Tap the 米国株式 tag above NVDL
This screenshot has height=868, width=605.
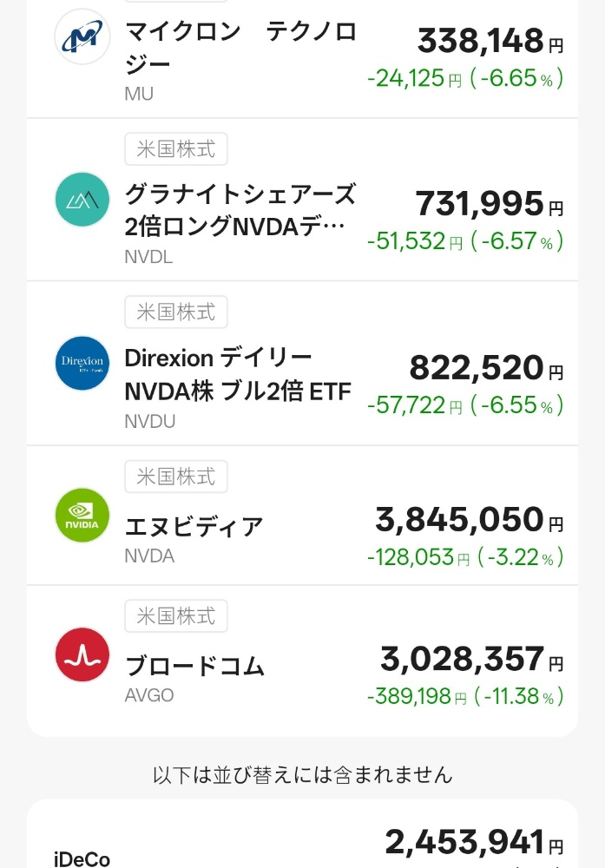[x=176, y=148]
